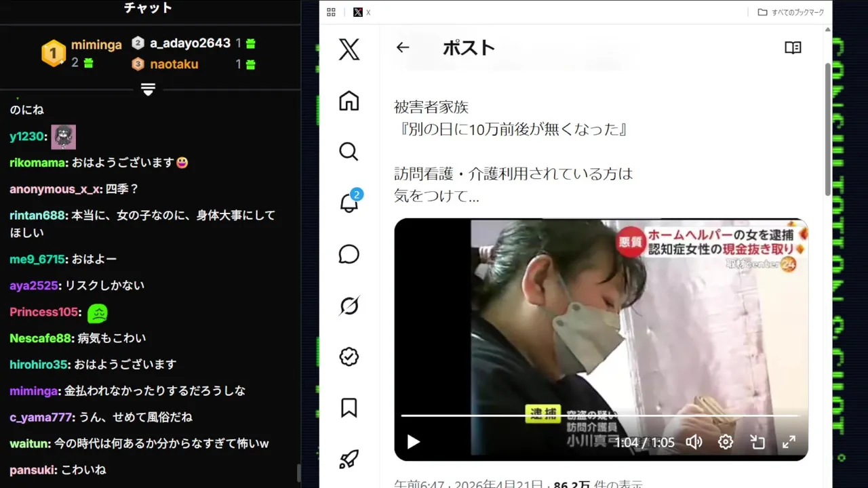This screenshot has height=488, width=868.
Task: Open naotaku leaderboard entry
Action: click(174, 64)
